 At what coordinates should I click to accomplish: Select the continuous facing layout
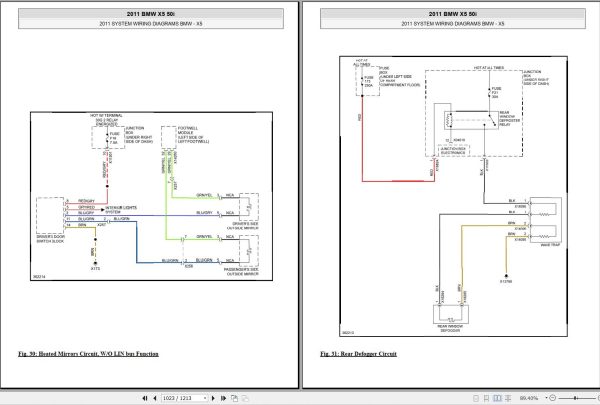[x=508, y=398]
